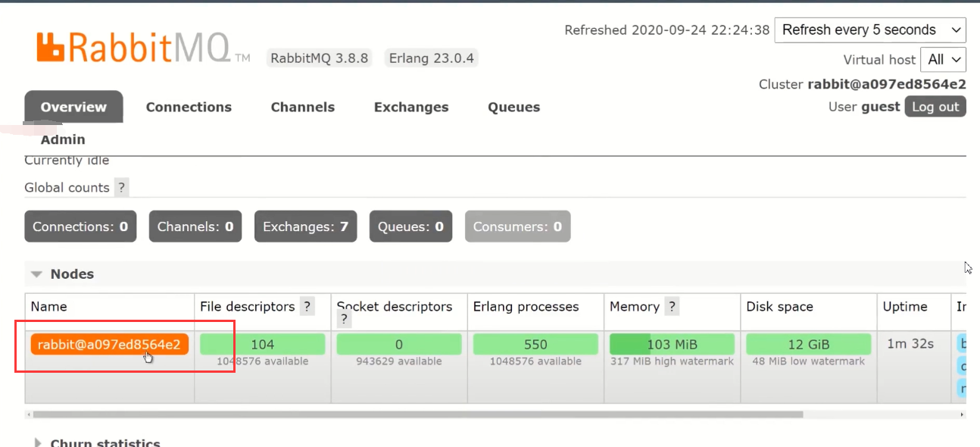Switch to the Queues tab
This screenshot has width=980, height=447.
[x=513, y=107]
